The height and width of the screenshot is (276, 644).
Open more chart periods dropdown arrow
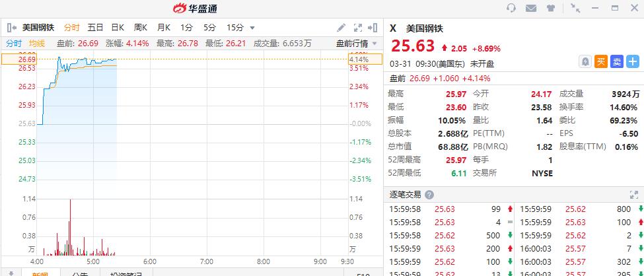tap(252, 28)
